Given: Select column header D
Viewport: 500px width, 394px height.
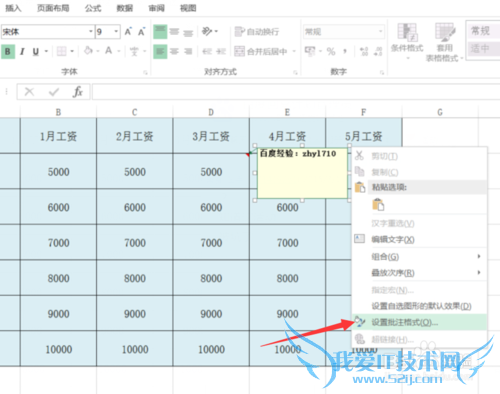Looking at the screenshot, I should 211,112.
